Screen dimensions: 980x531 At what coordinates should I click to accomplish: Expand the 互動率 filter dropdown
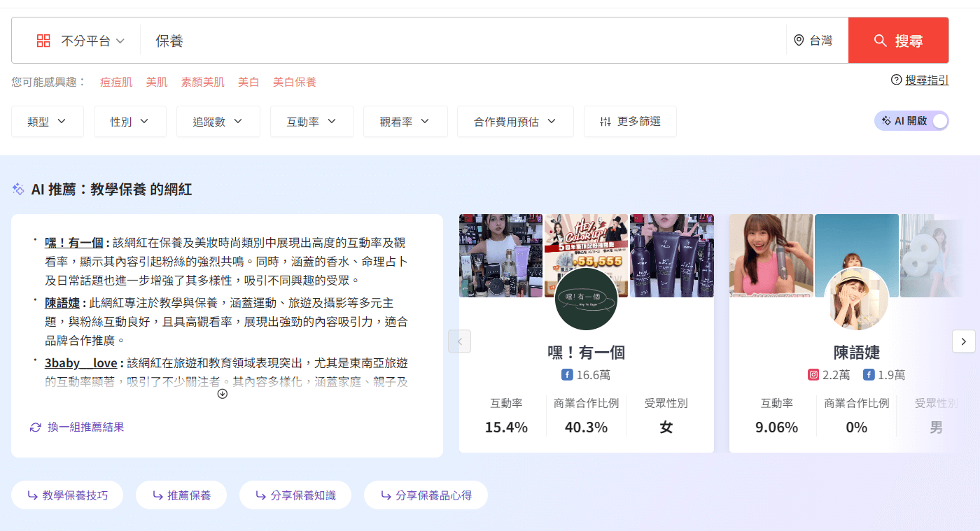[311, 121]
